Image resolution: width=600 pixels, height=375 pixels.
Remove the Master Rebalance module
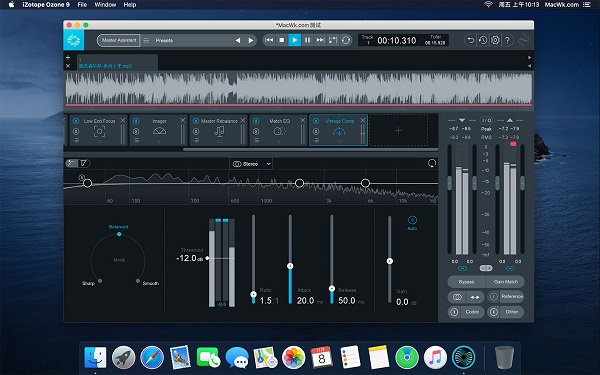[243, 121]
